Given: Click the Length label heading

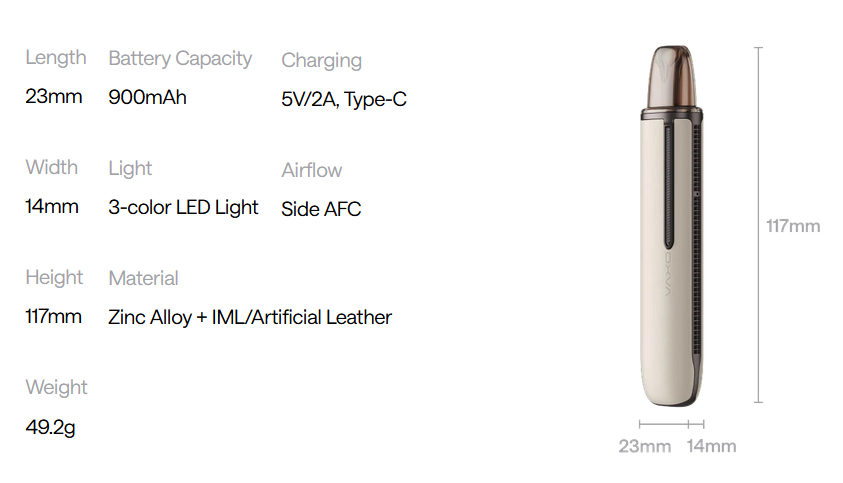Looking at the screenshot, I should pyautogui.click(x=56, y=58).
